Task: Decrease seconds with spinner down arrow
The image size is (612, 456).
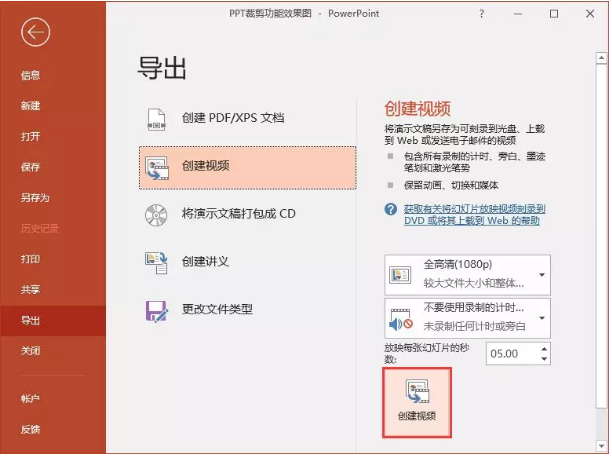Action: coord(544,359)
